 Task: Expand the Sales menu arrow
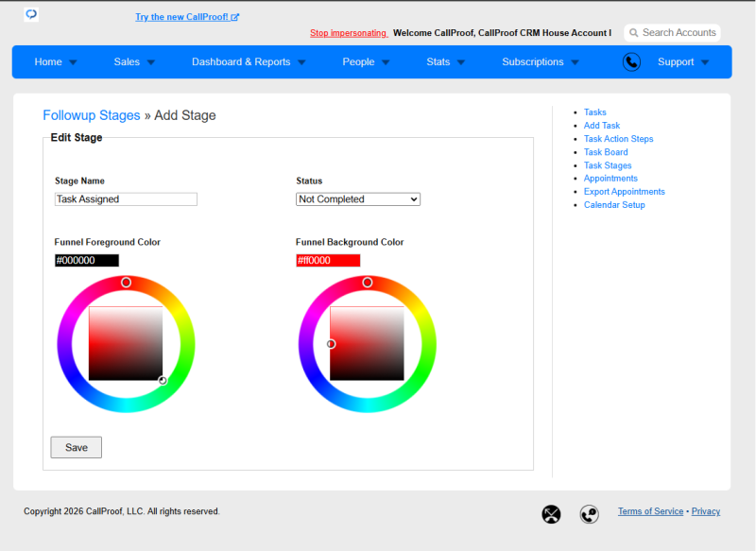(x=151, y=62)
